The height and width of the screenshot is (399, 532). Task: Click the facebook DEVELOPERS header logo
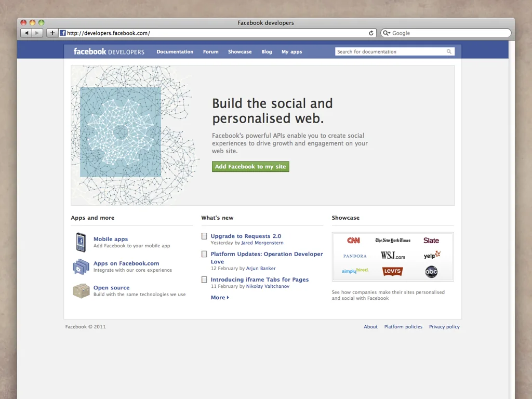point(109,51)
